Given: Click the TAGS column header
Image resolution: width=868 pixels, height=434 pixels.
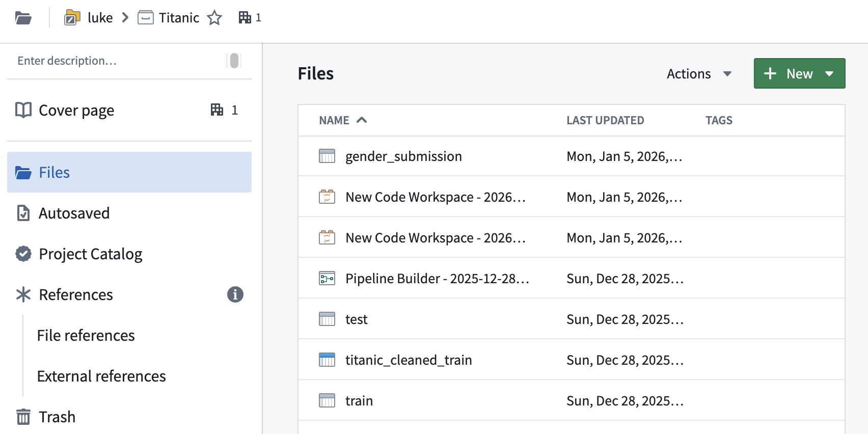Looking at the screenshot, I should click(719, 120).
